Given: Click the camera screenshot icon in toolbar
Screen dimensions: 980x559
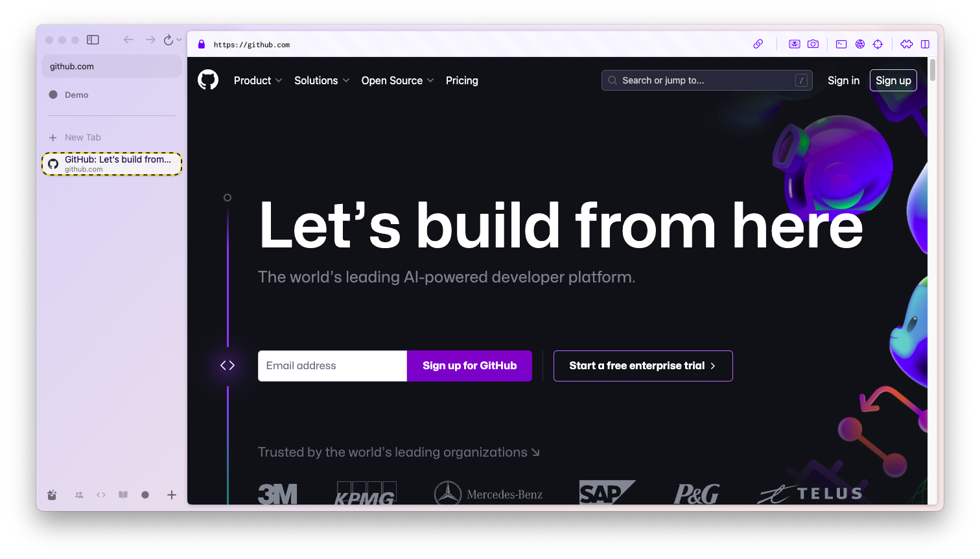Looking at the screenshot, I should tap(813, 44).
